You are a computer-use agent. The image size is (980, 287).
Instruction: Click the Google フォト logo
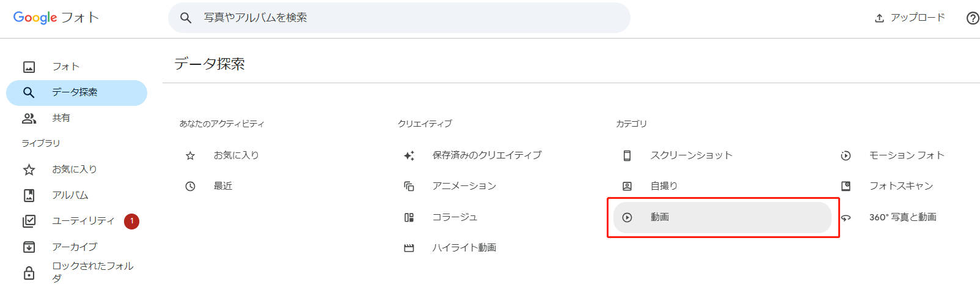[x=56, y=18]
